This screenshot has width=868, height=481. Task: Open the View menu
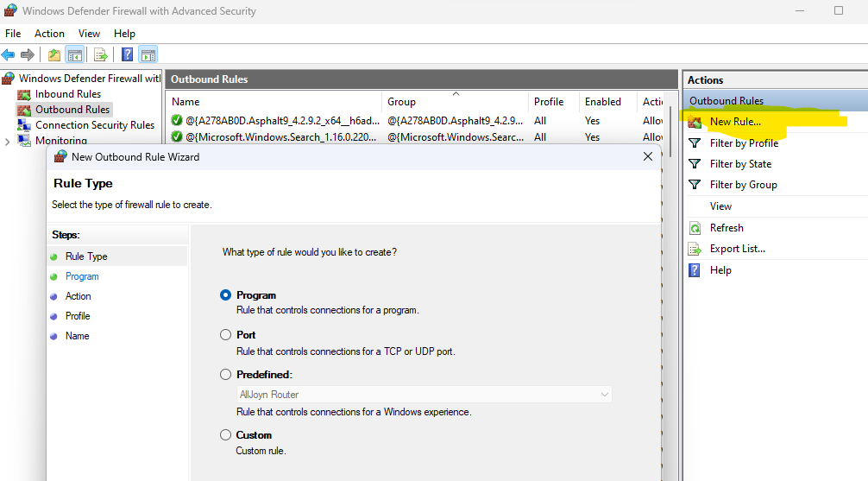89,34
